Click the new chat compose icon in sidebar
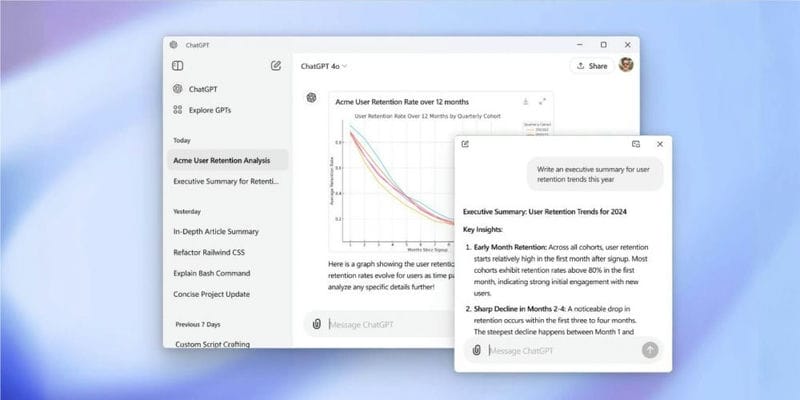 (x=276, y=65)
